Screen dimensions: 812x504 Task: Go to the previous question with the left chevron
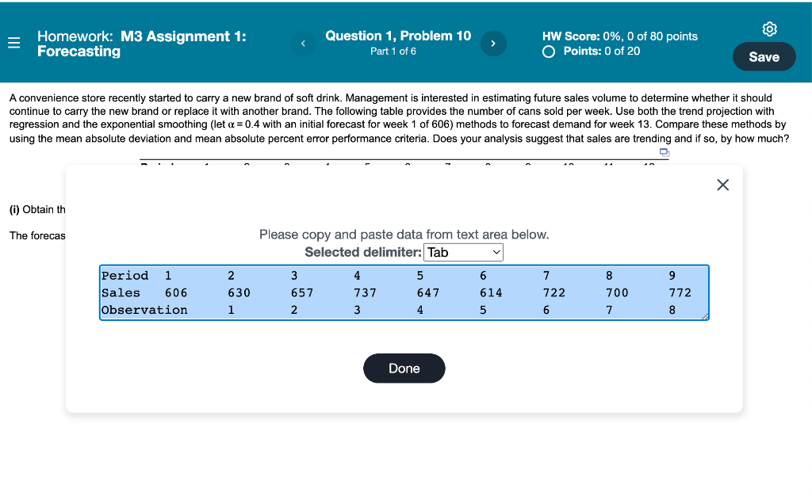pyautogui.click(x=303, y=43)
